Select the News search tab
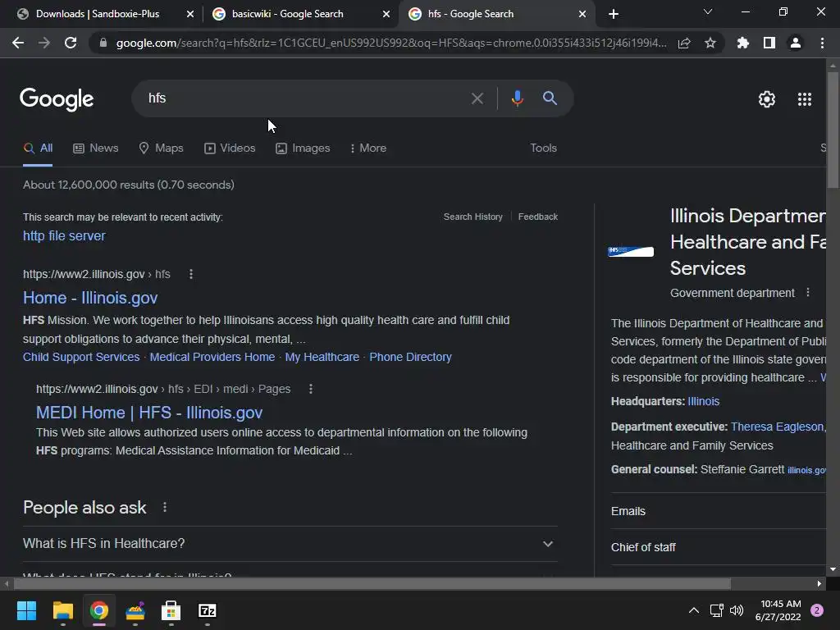Viewport: 840px width, 630px height. (x=95, y=148)
